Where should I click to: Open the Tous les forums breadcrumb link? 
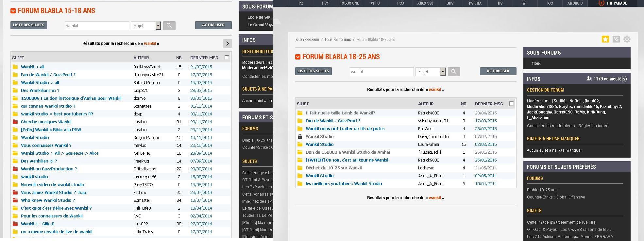[x=337, y=40]
